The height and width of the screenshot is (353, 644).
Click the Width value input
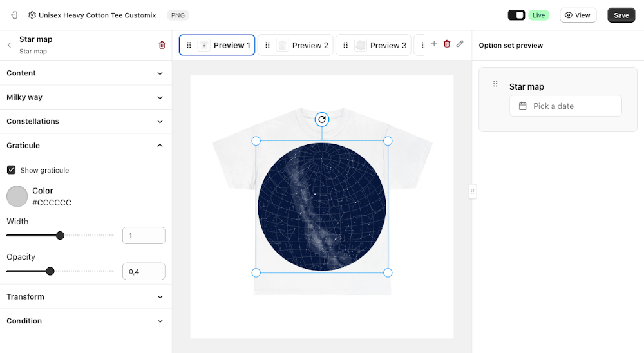tap(144, 236)
